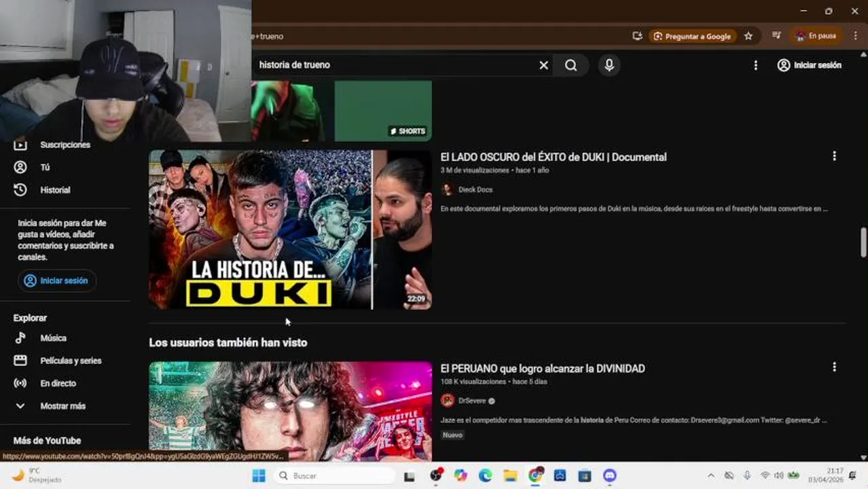Viewport: 868px width, 489px height.
Task: Click the sidebar Iniciar sesión button
Action: pyautogui.click(x=57, y=280)
